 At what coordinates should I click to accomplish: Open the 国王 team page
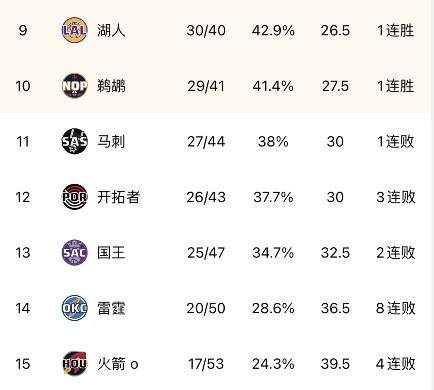click(x=111, y=253)
